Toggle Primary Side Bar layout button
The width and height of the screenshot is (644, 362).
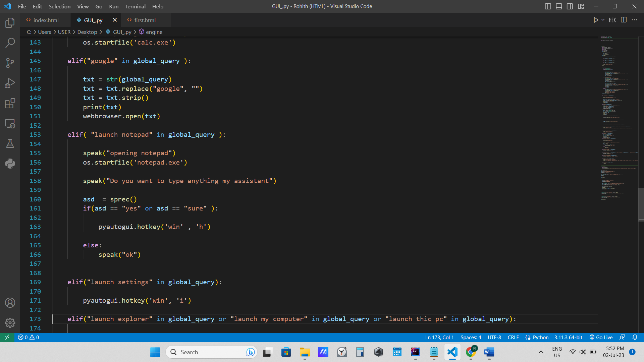click(x=548, y=6)
